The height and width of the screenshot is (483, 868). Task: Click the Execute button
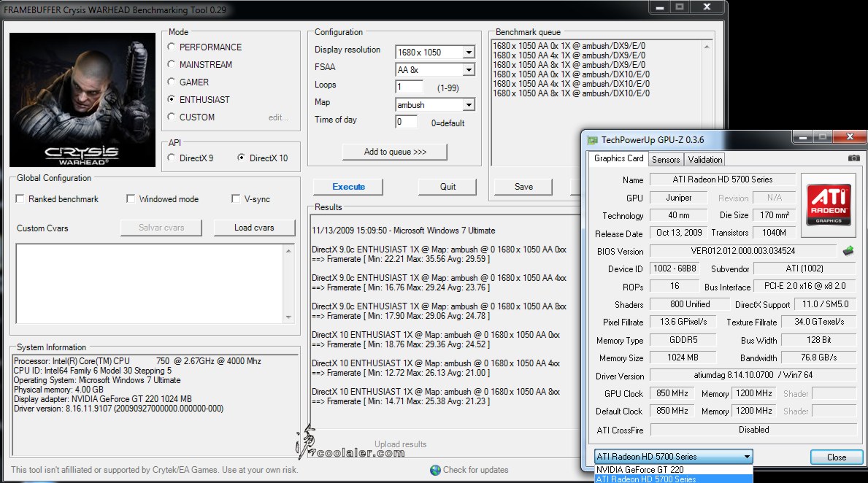pyautogui.click(x=348, y=187)
